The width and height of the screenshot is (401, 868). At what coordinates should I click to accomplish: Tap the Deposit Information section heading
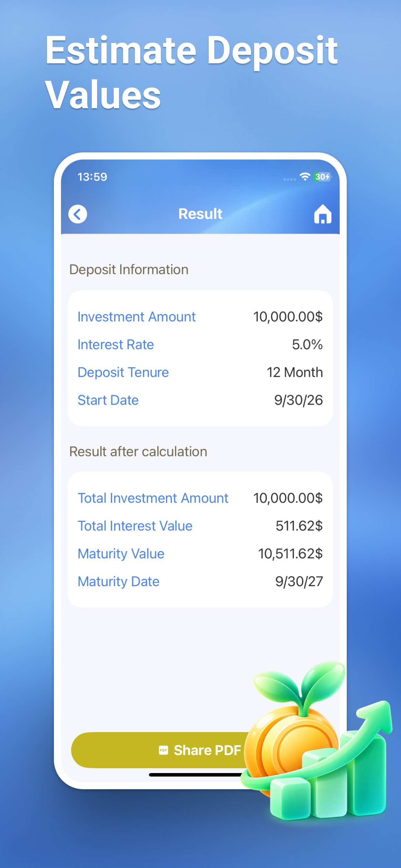click(129, 270)
